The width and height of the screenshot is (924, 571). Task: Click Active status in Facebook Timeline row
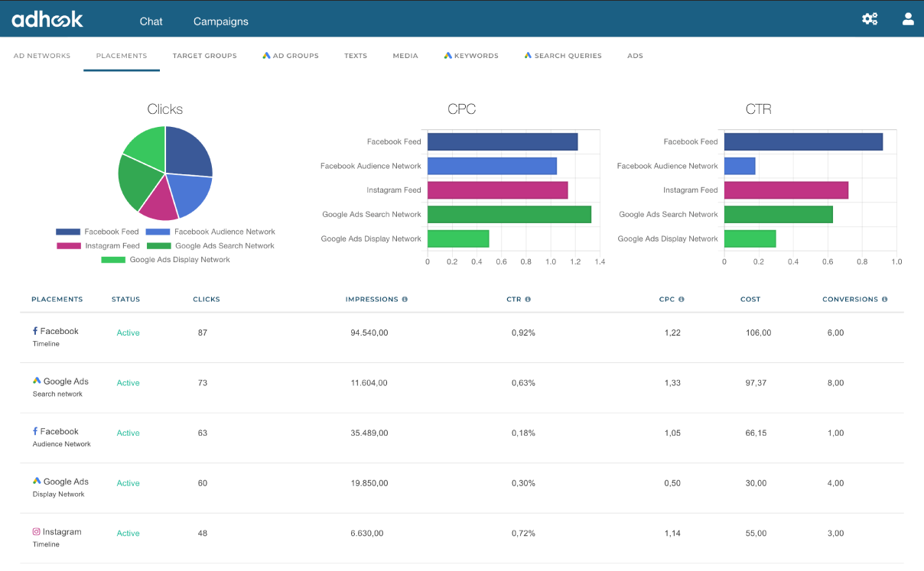[128, 333]
